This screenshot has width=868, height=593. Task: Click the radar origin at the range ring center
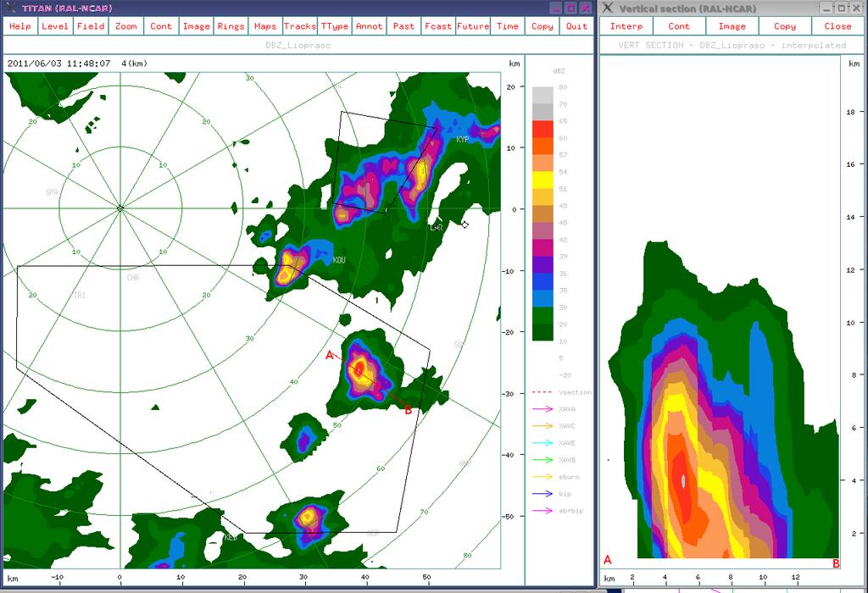tap(120, 208)
